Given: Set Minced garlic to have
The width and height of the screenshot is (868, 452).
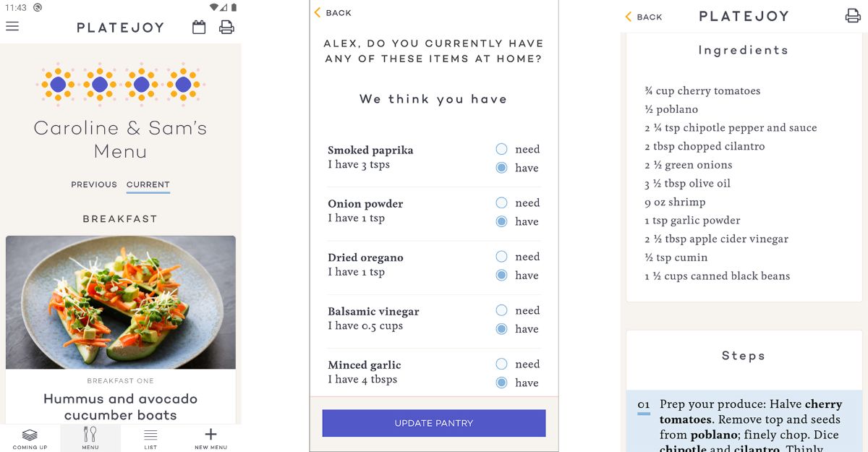Looking at the screenshot, I should tap(502, 383).
